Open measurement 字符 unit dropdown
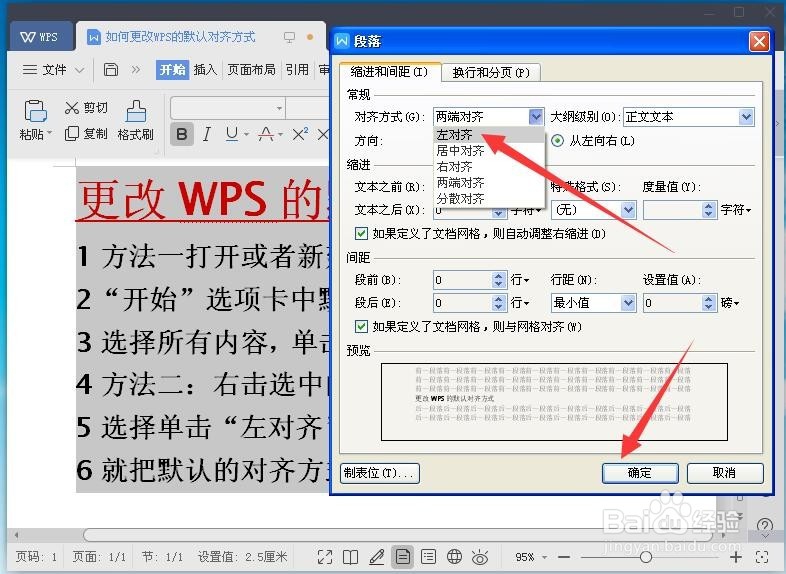The height and width of the screenshot is (574, 786). tap(736, 210)
